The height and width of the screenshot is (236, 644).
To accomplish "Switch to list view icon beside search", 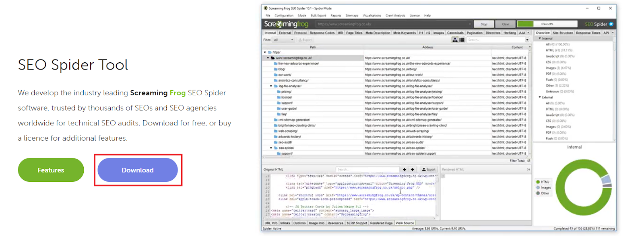I will 462,40.
